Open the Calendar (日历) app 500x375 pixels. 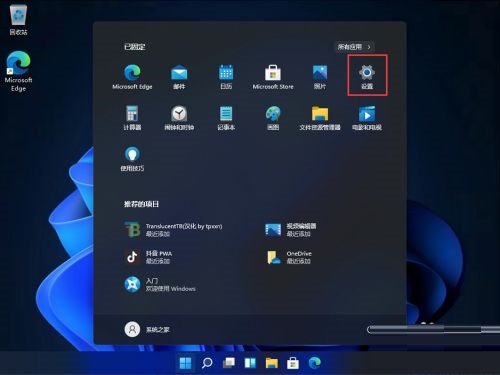coord(226,77)
